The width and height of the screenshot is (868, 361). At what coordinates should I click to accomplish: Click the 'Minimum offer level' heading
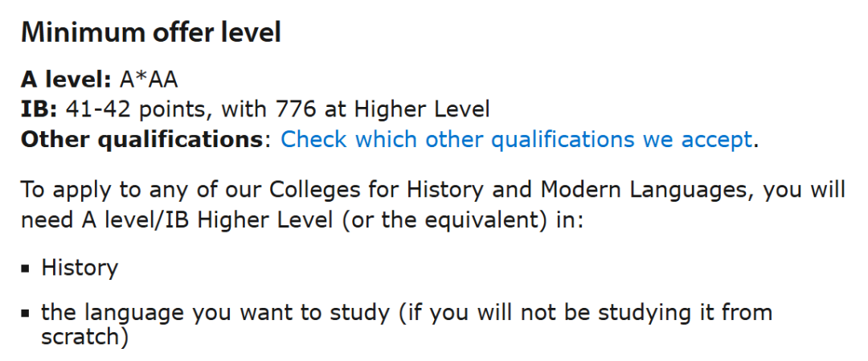tap(151, 33)
